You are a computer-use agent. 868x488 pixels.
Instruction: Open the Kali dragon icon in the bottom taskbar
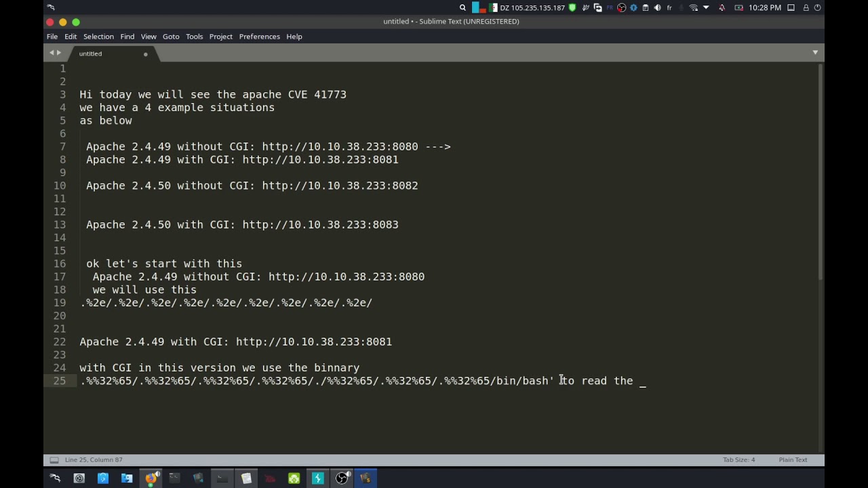coord(55,478)
